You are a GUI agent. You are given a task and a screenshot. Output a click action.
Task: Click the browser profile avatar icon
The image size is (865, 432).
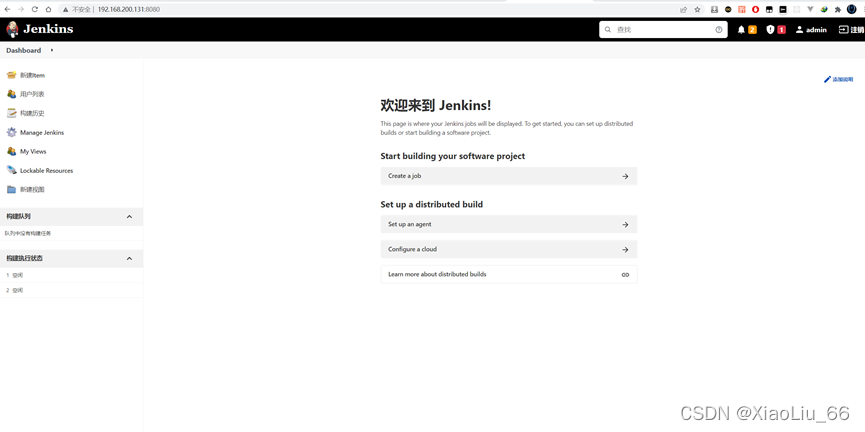point(852,9)
